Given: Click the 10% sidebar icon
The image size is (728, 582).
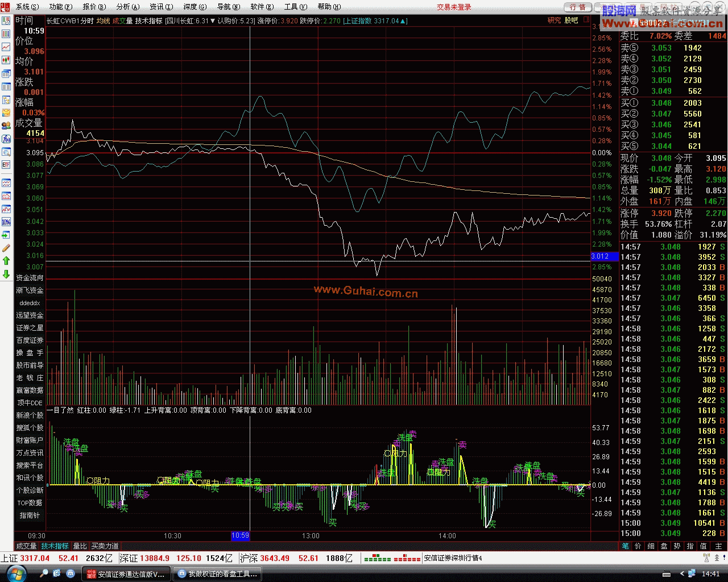Looking at the screenshot, I should (6, 222).
